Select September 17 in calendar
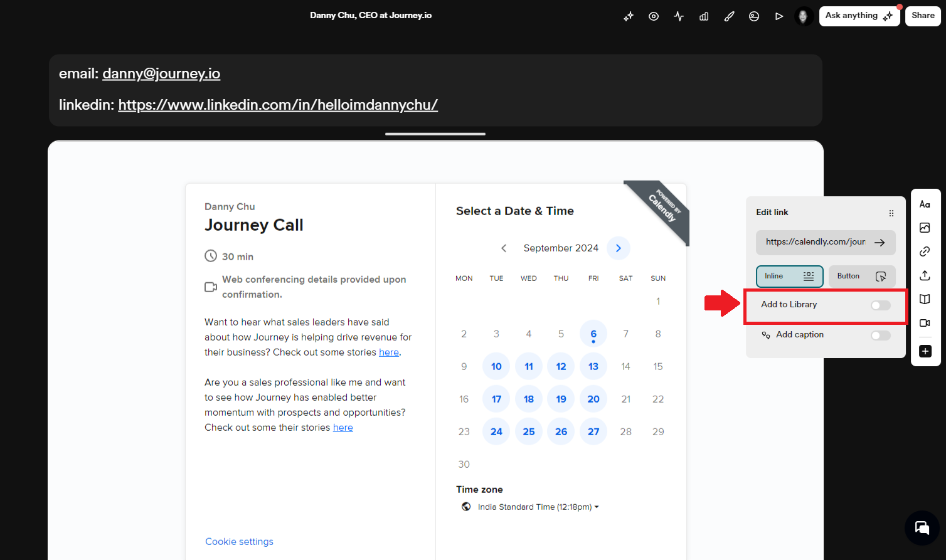The height and width of the screenshot is (560, 946). click(496, 399)
